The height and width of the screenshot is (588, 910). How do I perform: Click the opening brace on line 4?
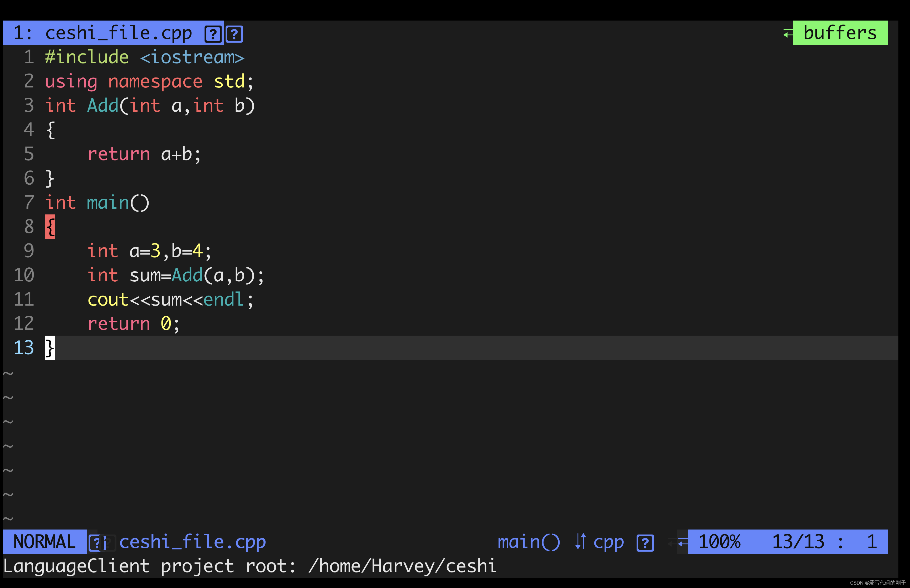coord(50,130)
